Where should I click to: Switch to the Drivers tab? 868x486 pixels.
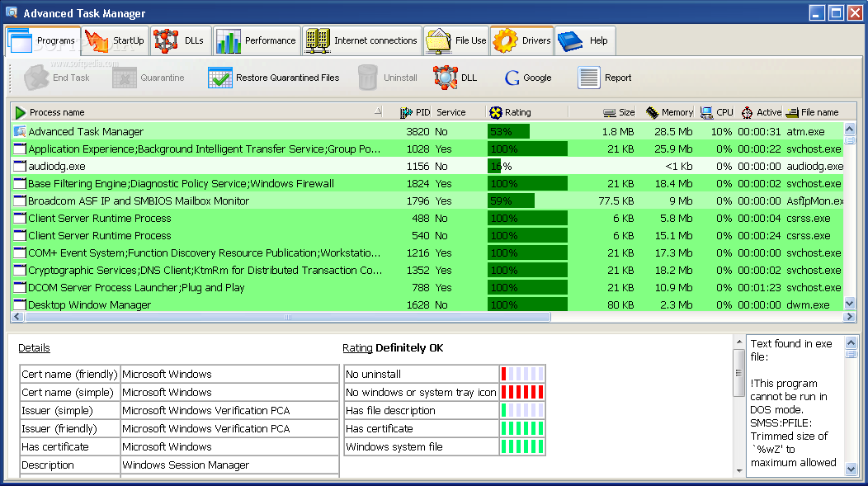522,41
